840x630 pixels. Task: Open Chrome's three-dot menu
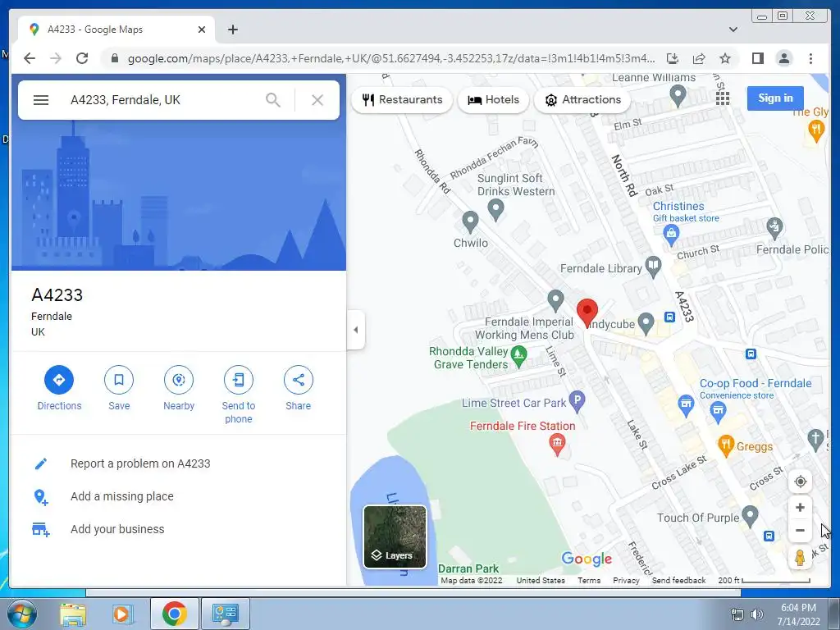pos(810,58)
